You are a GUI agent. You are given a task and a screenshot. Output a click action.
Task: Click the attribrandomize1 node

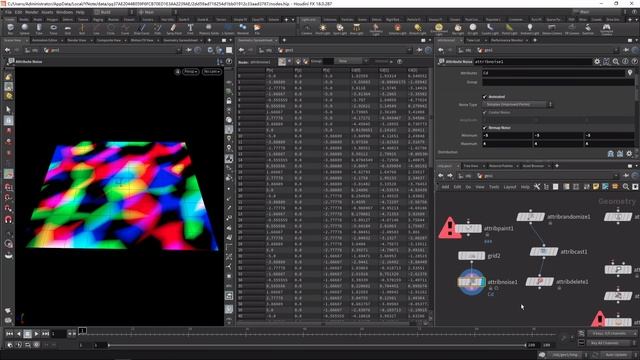point(530,217)
